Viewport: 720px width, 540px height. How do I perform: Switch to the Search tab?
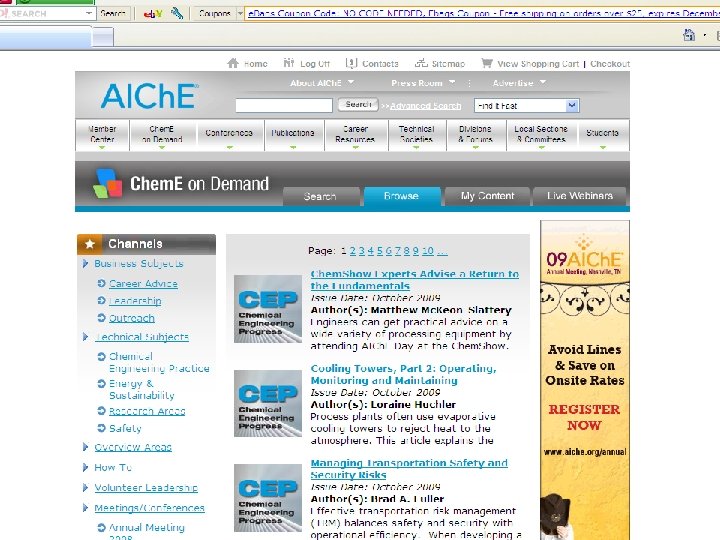click(x=321, y=197)
